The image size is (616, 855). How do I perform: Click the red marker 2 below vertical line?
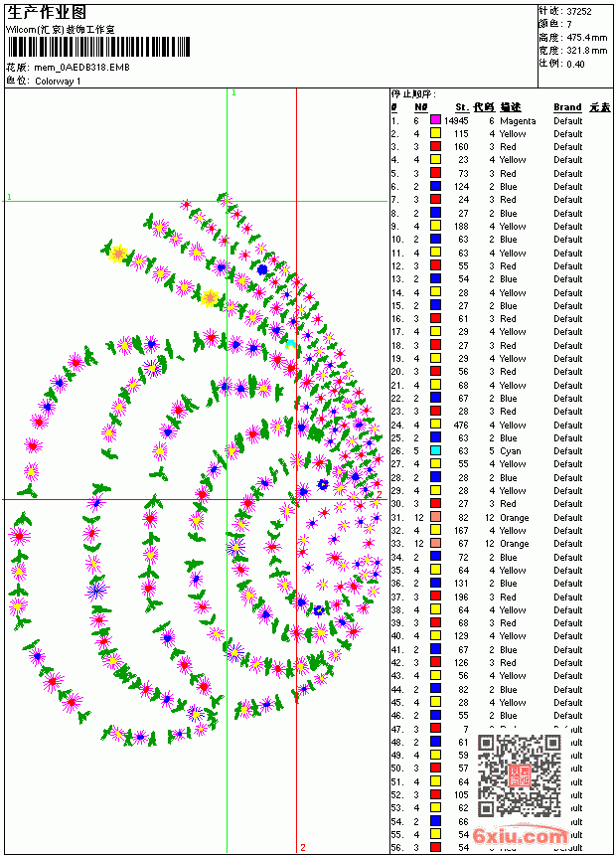pyautogui.click(x=303, y=847)
